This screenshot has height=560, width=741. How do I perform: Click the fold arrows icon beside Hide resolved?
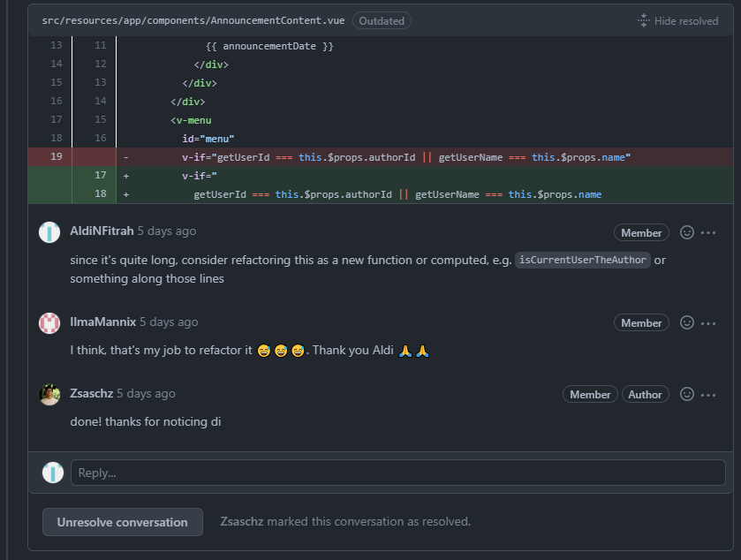click(643, 19)
